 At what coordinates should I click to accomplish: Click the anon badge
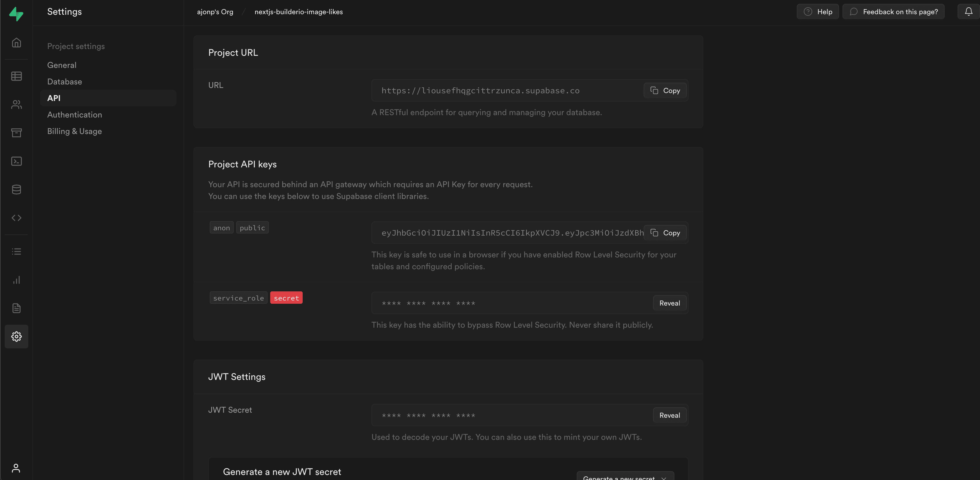222,228
